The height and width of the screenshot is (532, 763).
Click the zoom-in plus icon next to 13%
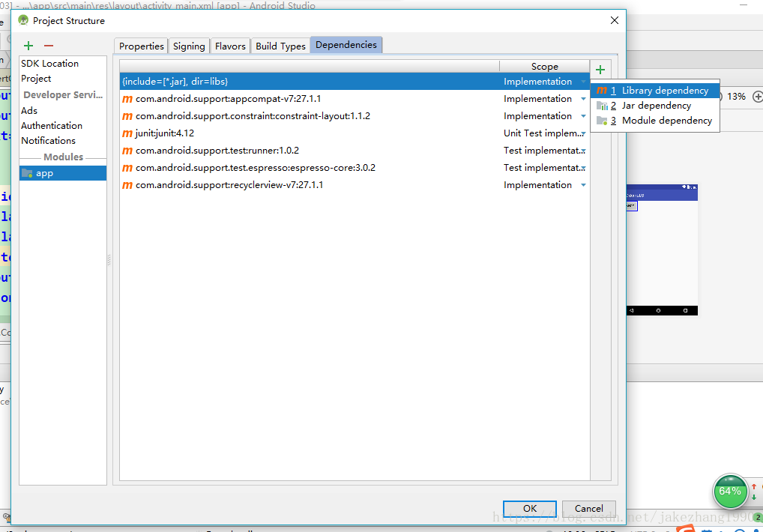(758, 97)
